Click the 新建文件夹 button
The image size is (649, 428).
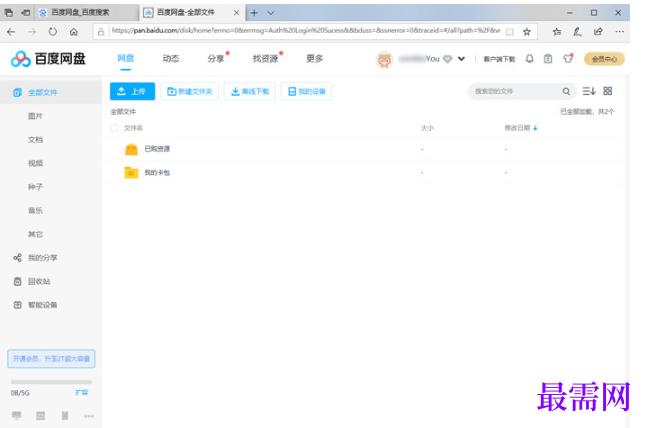pos(190,91)
